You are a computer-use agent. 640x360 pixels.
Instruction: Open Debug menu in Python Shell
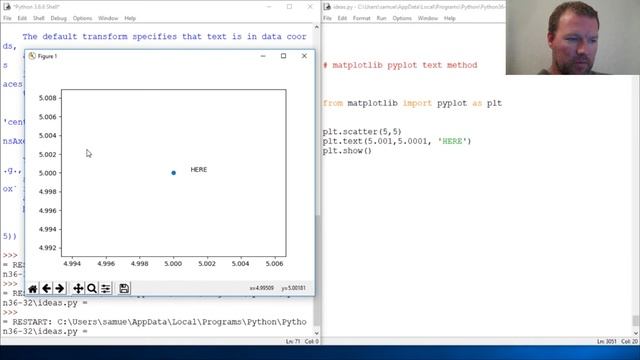58,18
